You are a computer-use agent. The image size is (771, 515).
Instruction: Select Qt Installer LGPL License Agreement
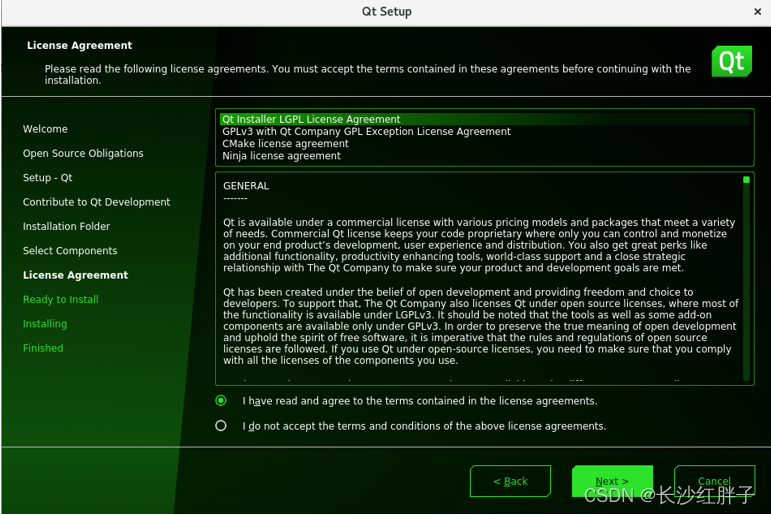(484, 119)
